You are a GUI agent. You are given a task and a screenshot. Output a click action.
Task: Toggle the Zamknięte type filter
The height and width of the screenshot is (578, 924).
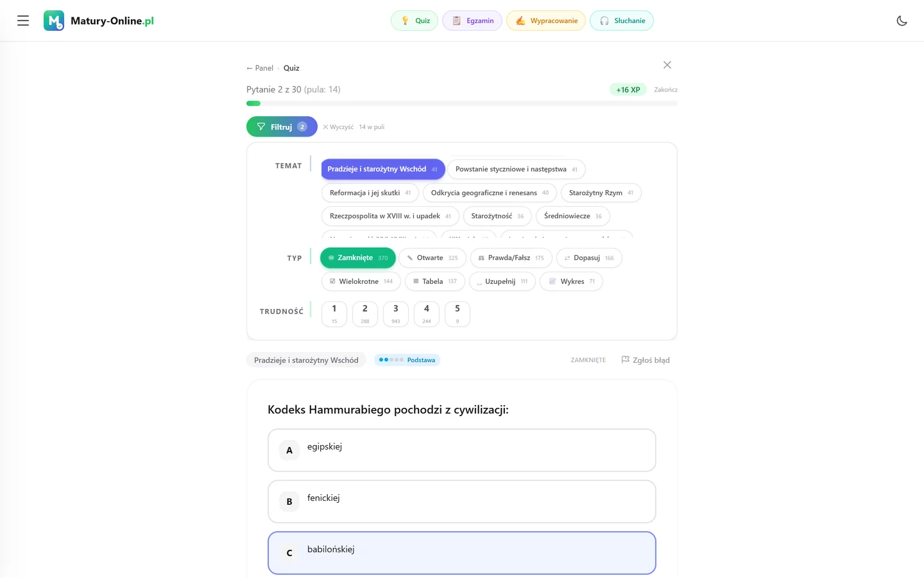(358, 258)
